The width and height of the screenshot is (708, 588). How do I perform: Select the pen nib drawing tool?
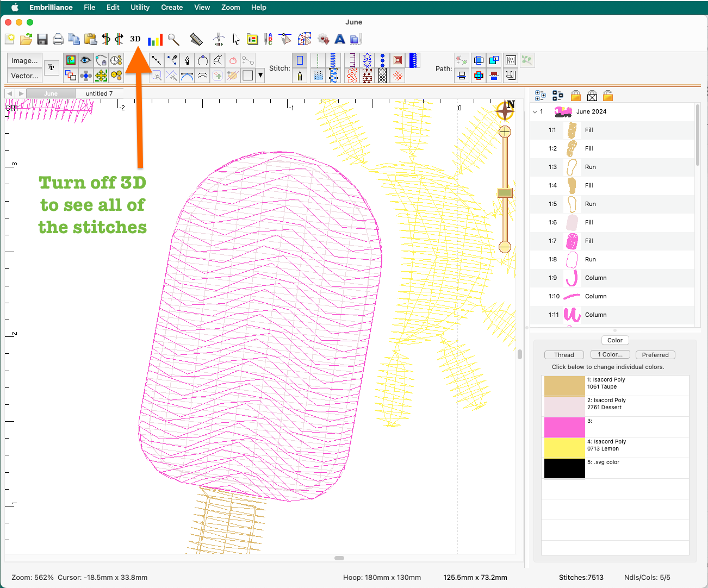click(x=188, y=60)
